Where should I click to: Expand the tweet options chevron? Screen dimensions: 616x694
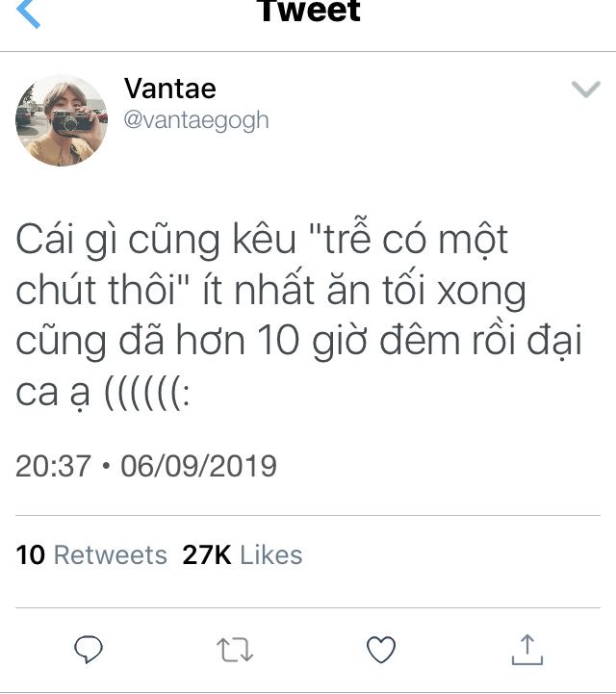click(x=586, y=89)
